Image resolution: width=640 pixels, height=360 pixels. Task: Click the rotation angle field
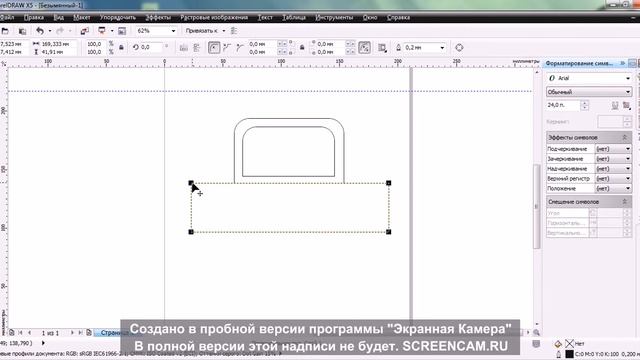(150, 47)
